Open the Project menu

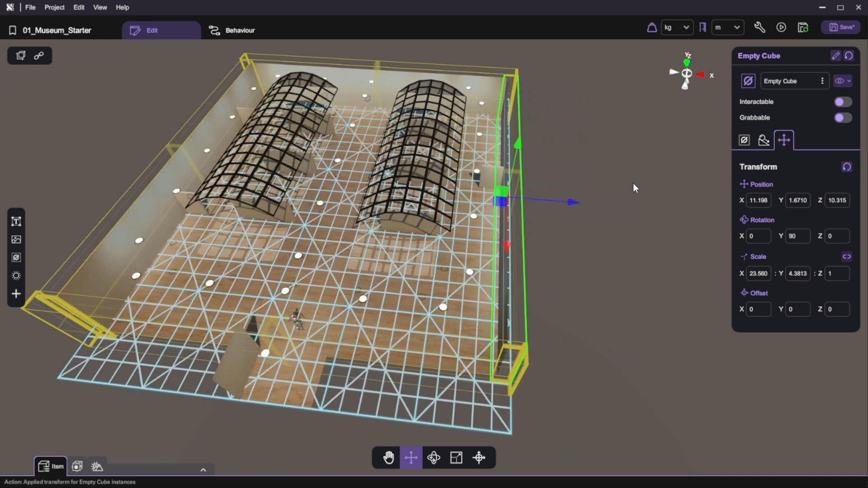tap(54, 7)
